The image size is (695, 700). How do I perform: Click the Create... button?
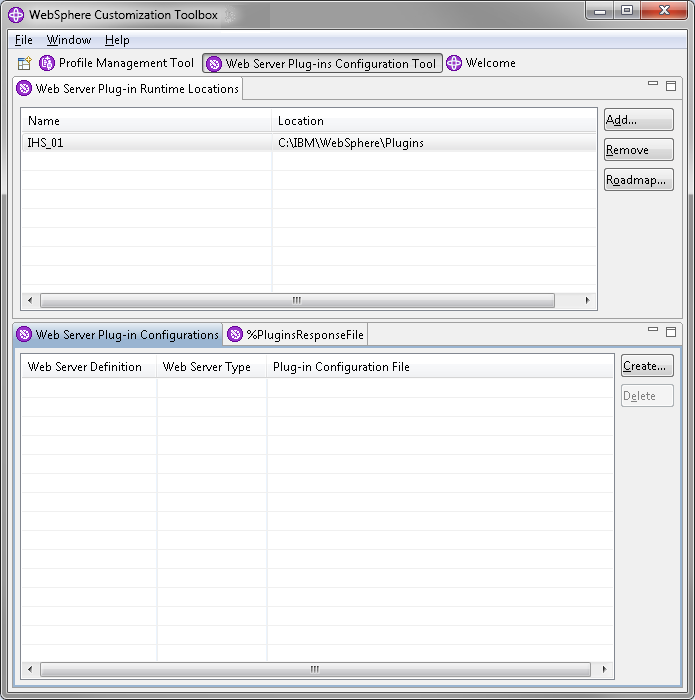(x=647, y=366)
